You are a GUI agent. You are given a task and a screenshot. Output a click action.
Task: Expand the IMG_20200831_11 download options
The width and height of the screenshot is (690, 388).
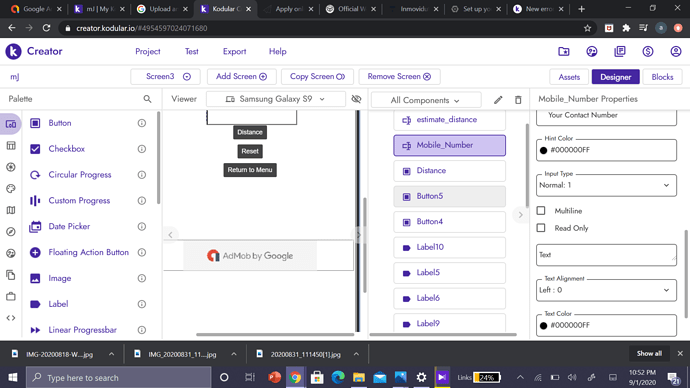[234, 354]
